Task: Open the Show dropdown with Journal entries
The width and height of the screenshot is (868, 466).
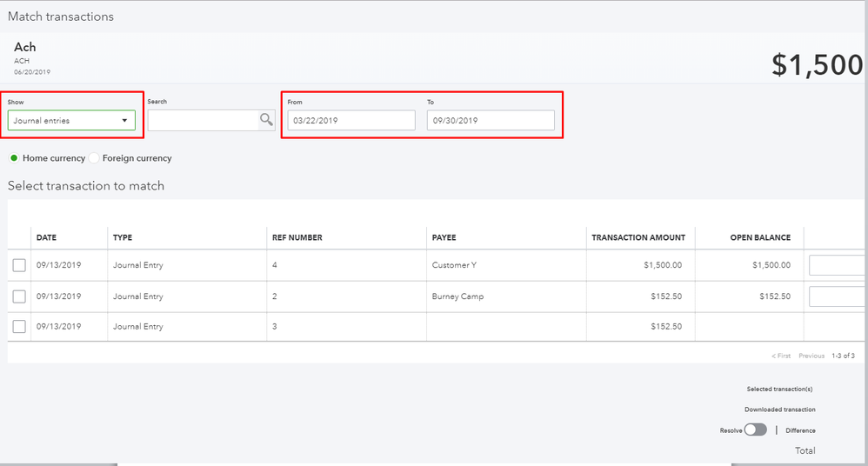Action: click(x=71, y=121)
